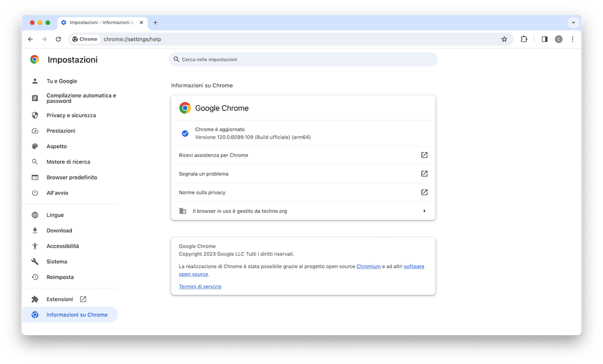
Task: Click the Chromium hyperlink
Action: 368,266
